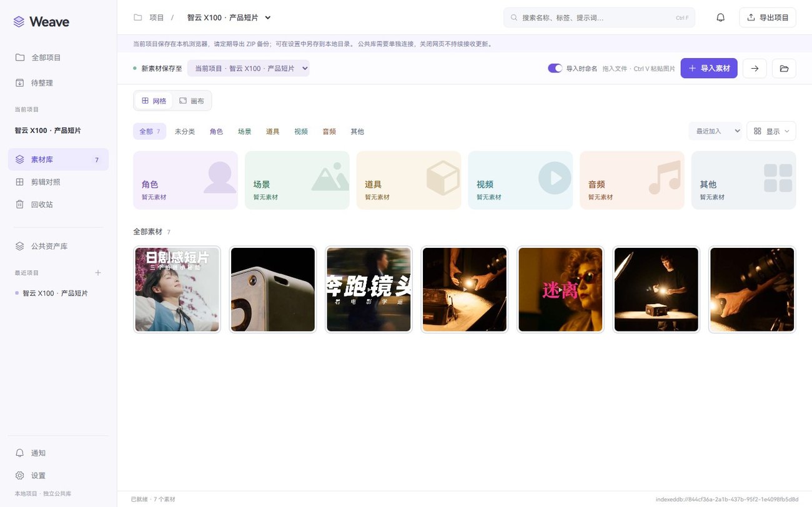This screenshot has width=812, height=507.
Task: Click the 导入素材 button
Action: pos(709,68)
